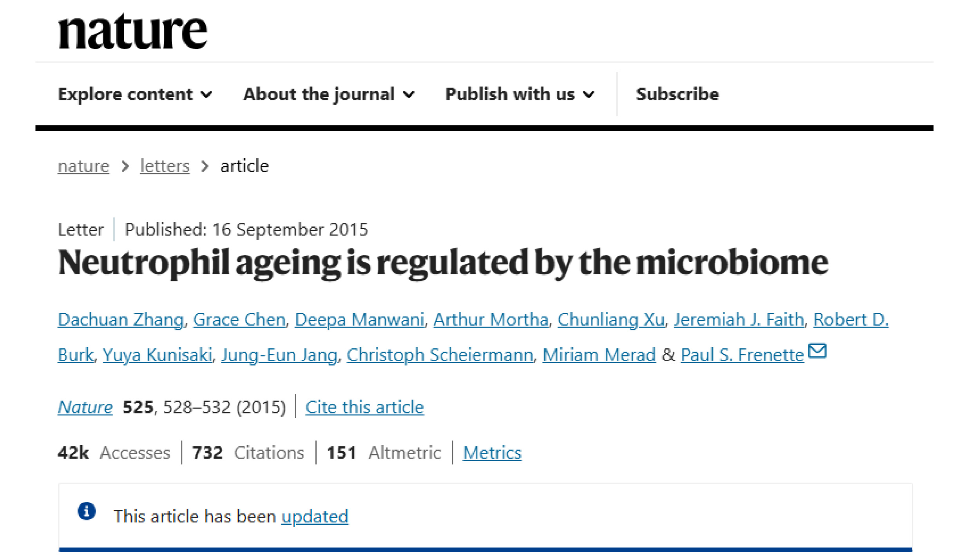
Task: Click author Grace Chen
Action: coord(239,319)
